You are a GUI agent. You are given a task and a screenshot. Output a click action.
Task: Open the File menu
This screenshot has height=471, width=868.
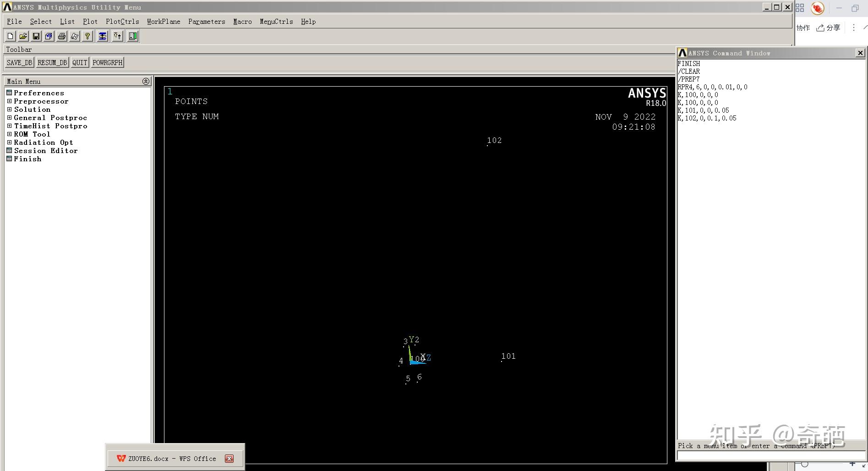point(14,22)
